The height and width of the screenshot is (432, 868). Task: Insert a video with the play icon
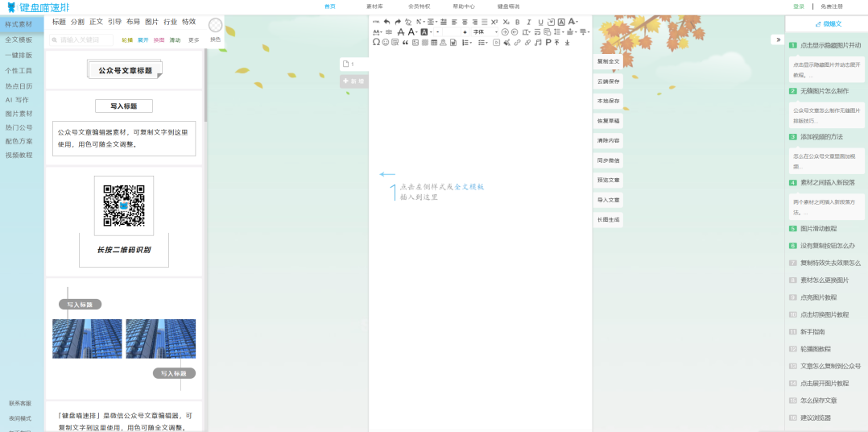tap(496, 42)
